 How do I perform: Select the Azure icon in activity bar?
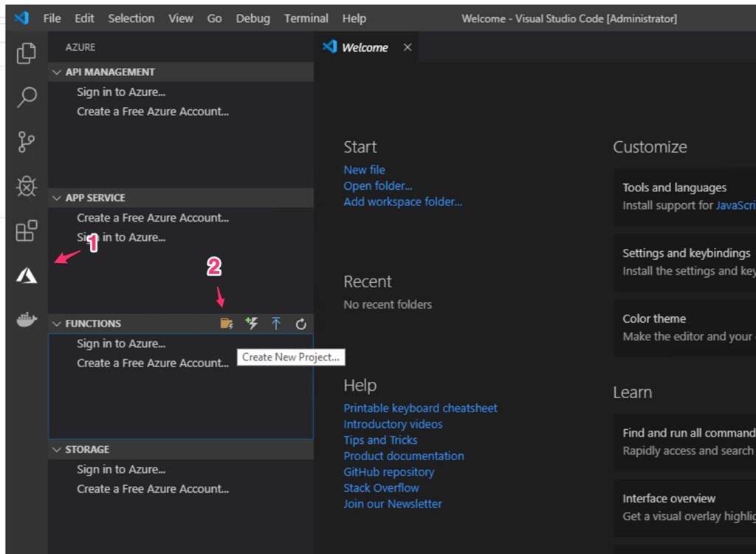27,276
